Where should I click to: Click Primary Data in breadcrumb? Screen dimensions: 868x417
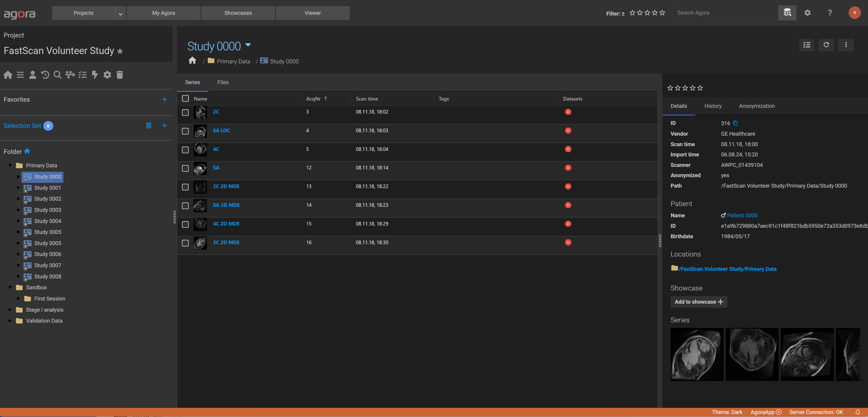pyautogui.click(x=233, y=61)
